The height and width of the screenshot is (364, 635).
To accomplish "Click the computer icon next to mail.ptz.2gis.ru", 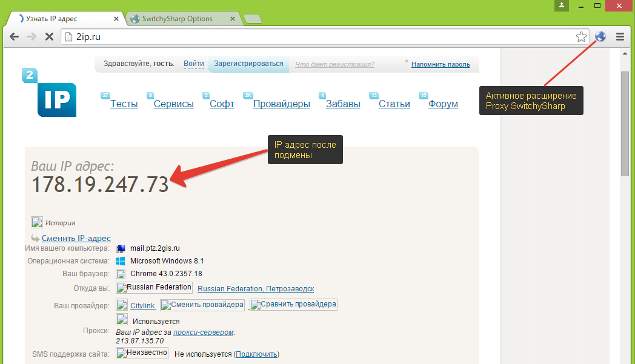I will tap(121, 248).
